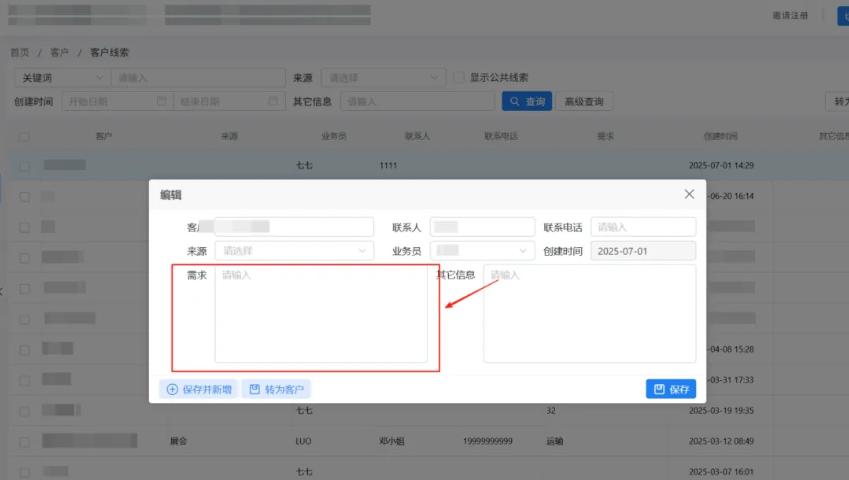Click 开始日期 date field
849x480 pixels.
click(x=117, y=101)
